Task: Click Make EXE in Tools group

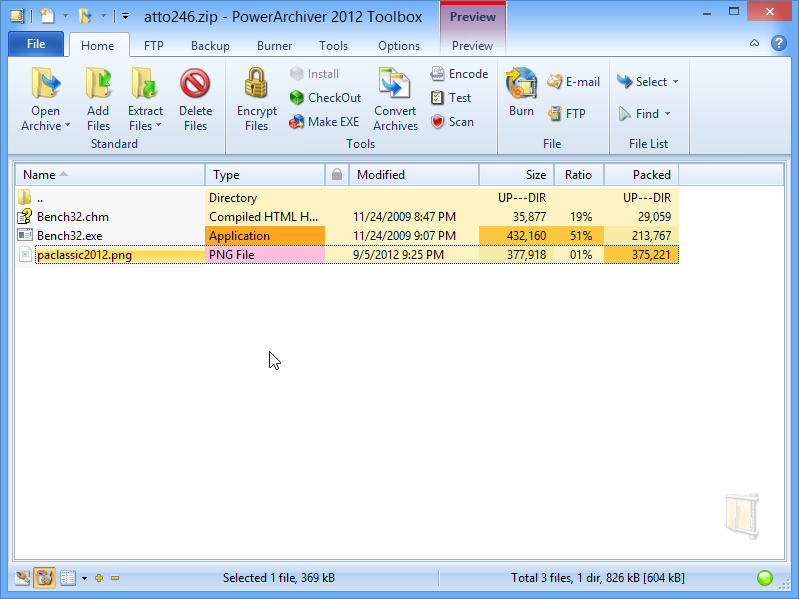Action: tap(324, 122)
